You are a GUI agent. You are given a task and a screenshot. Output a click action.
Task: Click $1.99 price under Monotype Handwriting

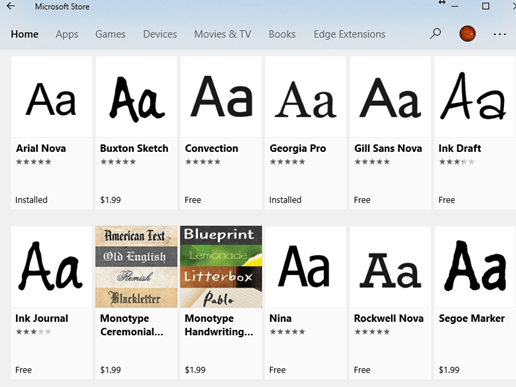click(195, 370)
